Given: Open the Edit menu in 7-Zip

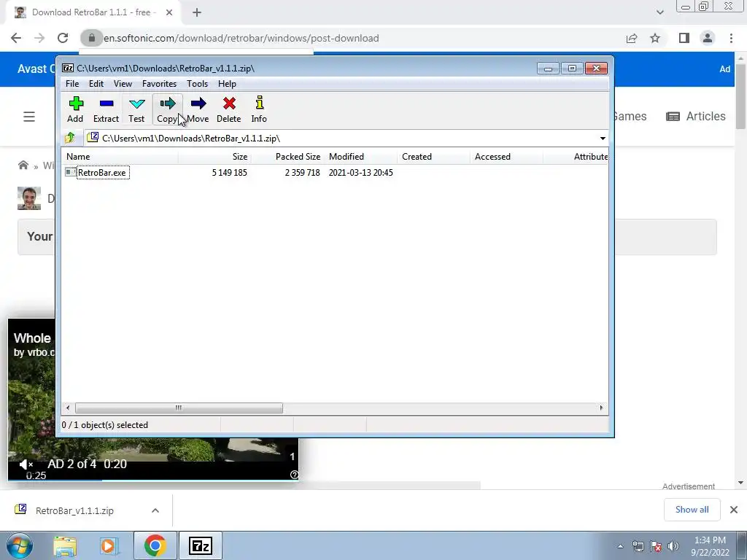Looking at the screenshot, I should [x=96, y=84].
